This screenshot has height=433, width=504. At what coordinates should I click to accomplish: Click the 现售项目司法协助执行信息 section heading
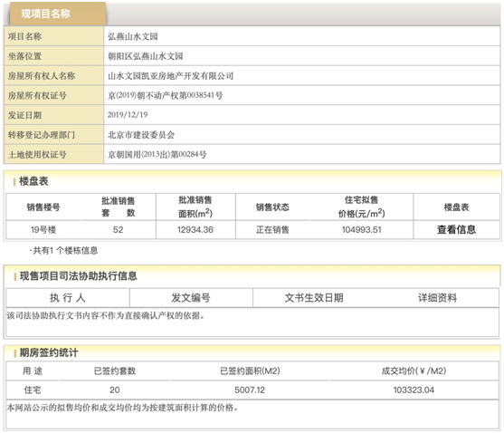tap(79, 276)
